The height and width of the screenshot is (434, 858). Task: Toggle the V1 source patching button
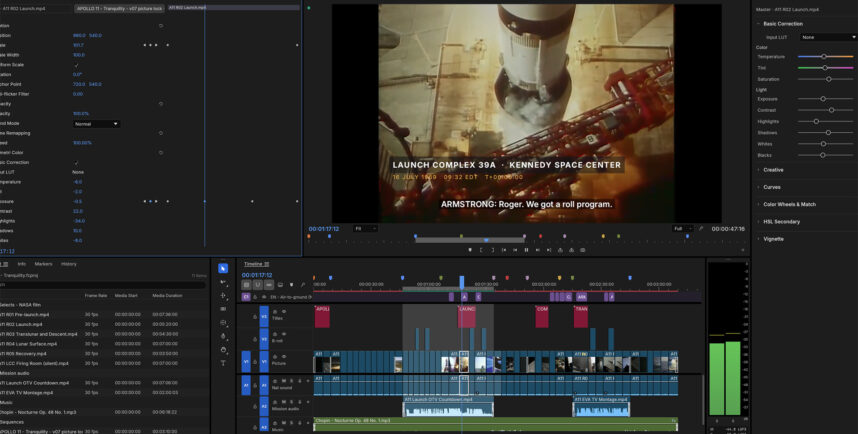coord(246,362)
